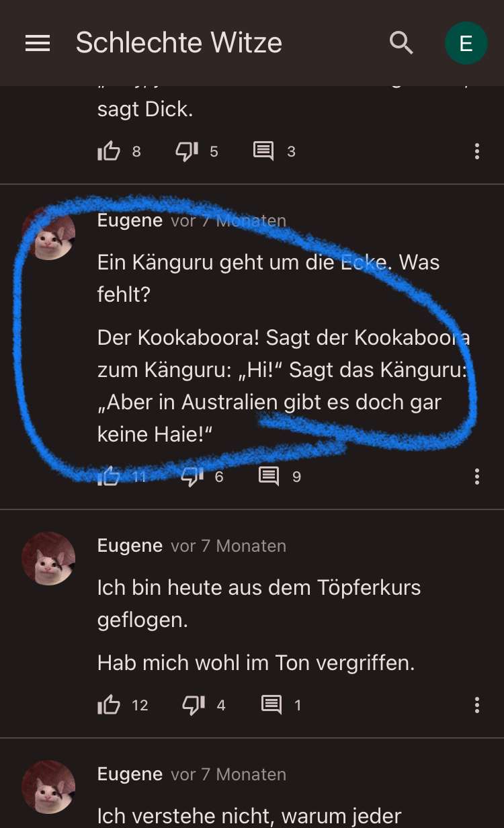Tap the search magnifier icon
Screen dimensions: 504x828
(x=402, y=43)
